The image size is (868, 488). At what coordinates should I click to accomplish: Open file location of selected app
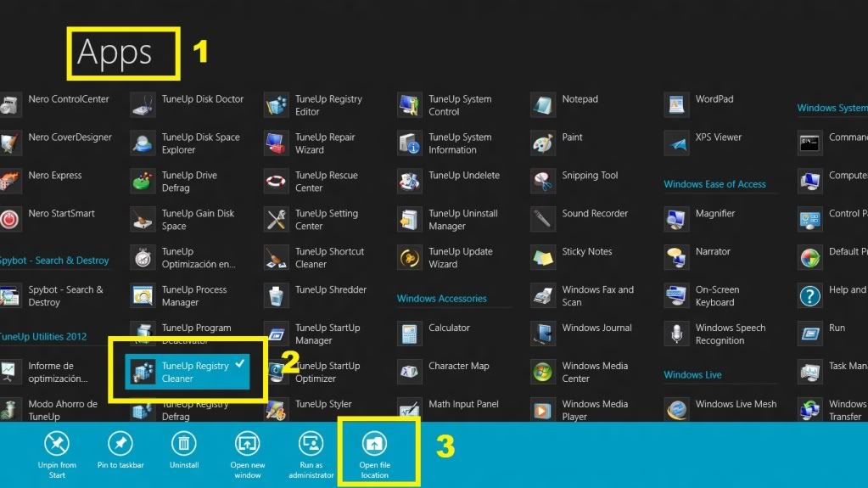tap(374, 444)
